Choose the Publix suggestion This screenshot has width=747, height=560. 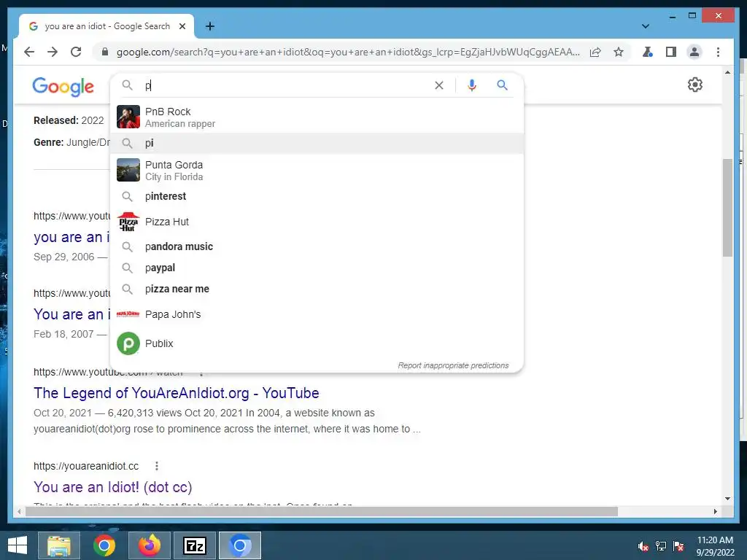click(x=317, y=343)
